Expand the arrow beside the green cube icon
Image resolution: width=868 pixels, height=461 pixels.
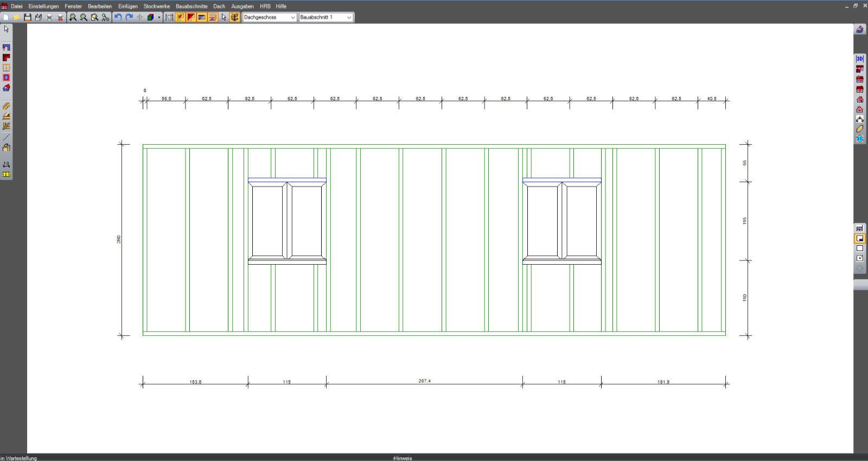coord(159,17)
